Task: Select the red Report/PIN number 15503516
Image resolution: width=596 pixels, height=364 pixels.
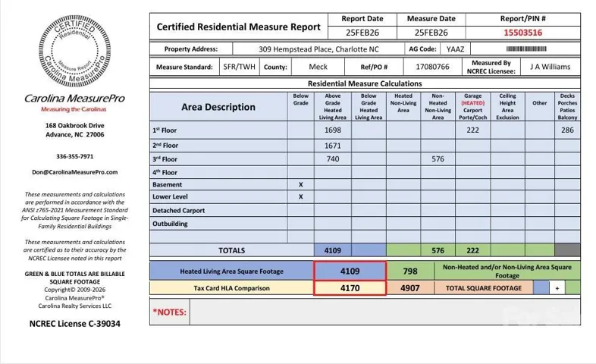Action: click(x=523, y=33)
